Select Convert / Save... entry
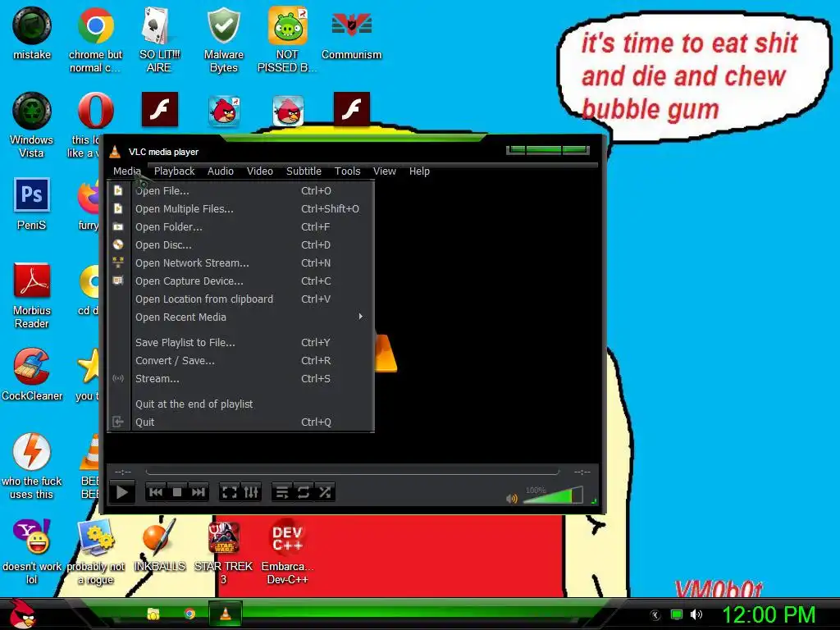The height and width of the screenshot is (630, 840). pyautogui.click(x=240, y=361)
